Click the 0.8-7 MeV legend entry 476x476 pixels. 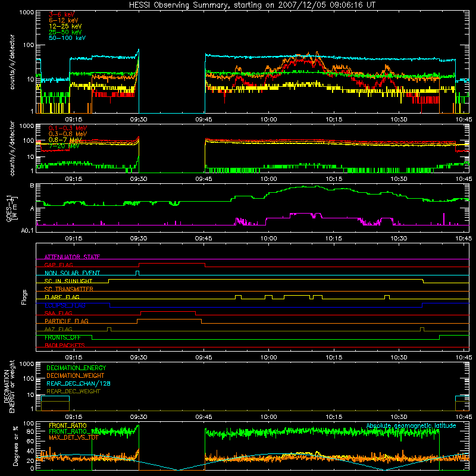coord(65,140)
